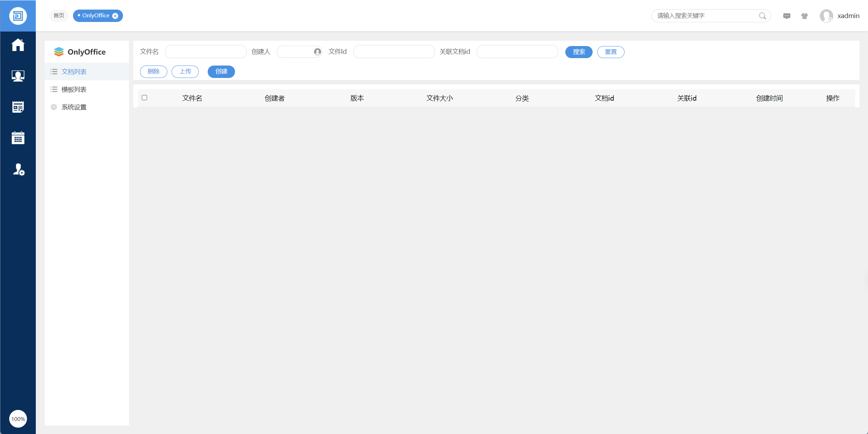Select 模板列表 in the side menu

point(74,90)
